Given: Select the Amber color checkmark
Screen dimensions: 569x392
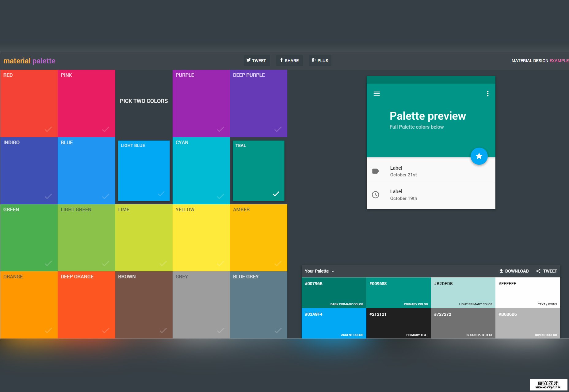Looking at the screenshot, I should pos(278,263).
